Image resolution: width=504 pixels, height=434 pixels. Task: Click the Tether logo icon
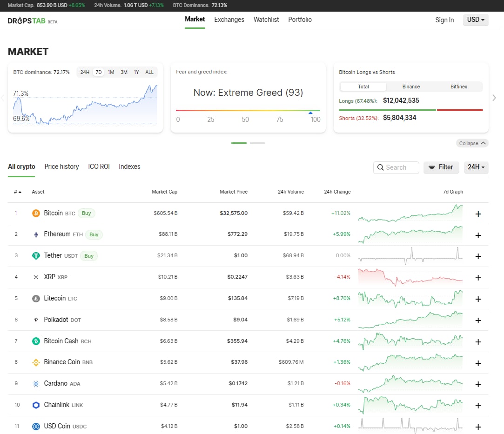click(x=36, y=256)
